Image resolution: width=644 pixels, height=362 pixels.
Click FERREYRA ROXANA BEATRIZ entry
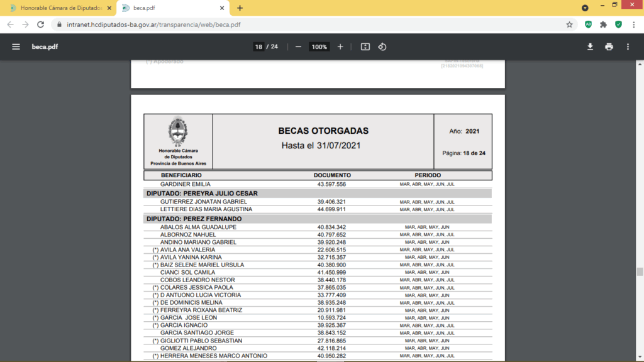coord(201,310)
